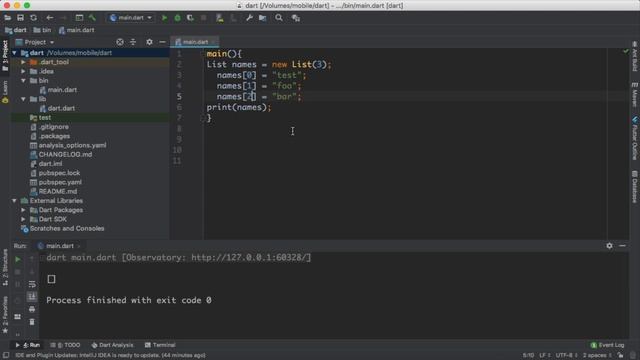The height and width of the screenshot is (360, 640).
Task: Select main.dart under bin folder
Action: (58, 90)
